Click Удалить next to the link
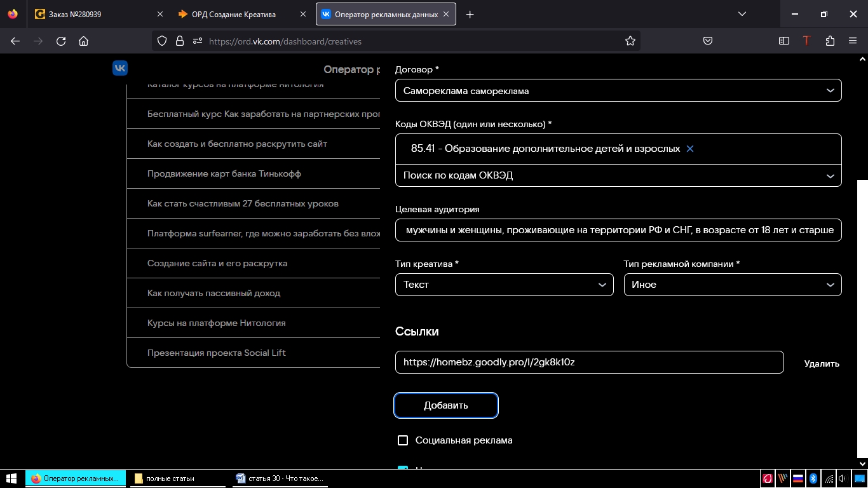The width and height of the screenshot is (868, 488). tap(822, 363)
